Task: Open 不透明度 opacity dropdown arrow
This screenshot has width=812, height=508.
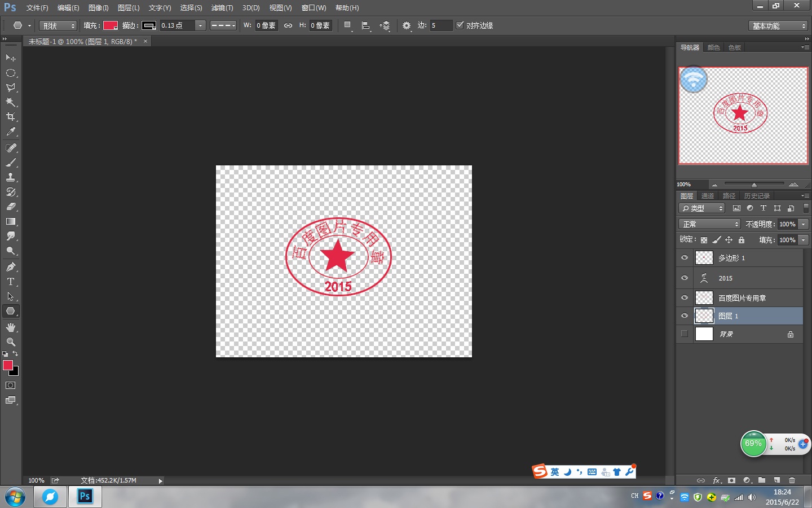Action: (804, 224)
